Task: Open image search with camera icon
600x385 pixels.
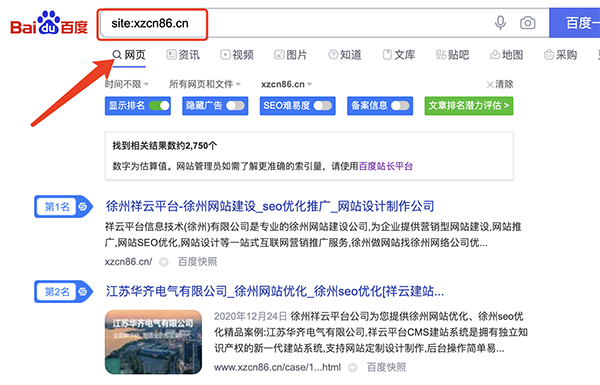Action: pos(528,23)
